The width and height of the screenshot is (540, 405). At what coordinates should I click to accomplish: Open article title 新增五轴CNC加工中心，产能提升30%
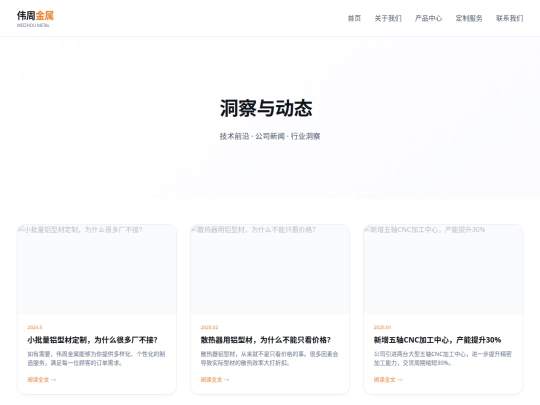437,340
